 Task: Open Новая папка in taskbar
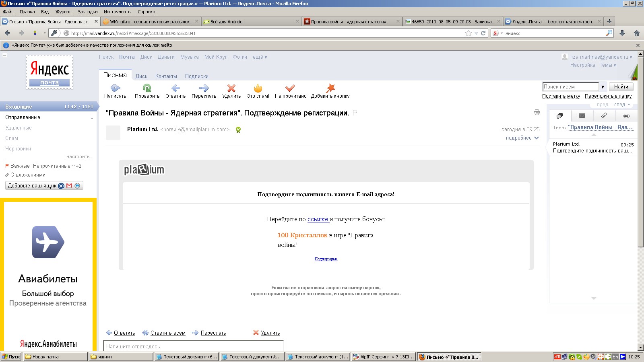[x=55, y=357]
